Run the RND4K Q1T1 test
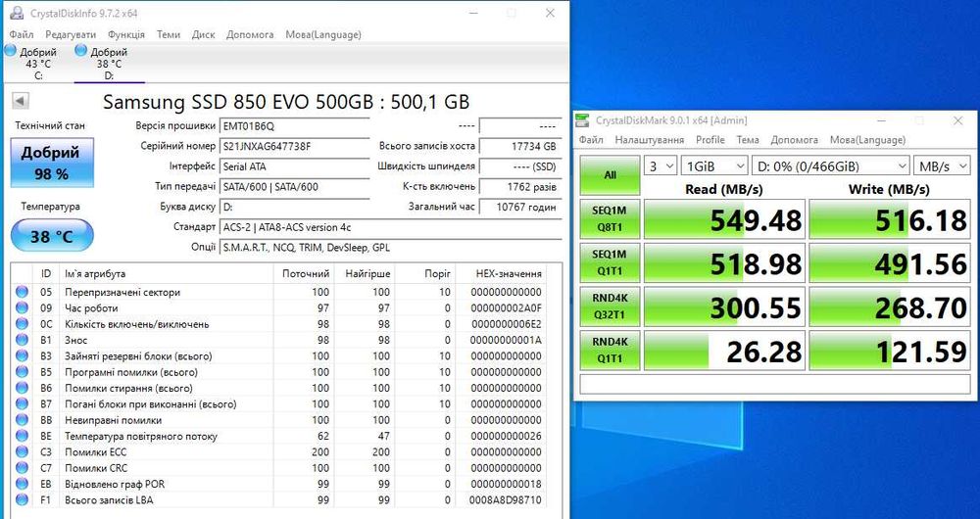This screenshot has width=980, height=519. click(x=610, y=350)
